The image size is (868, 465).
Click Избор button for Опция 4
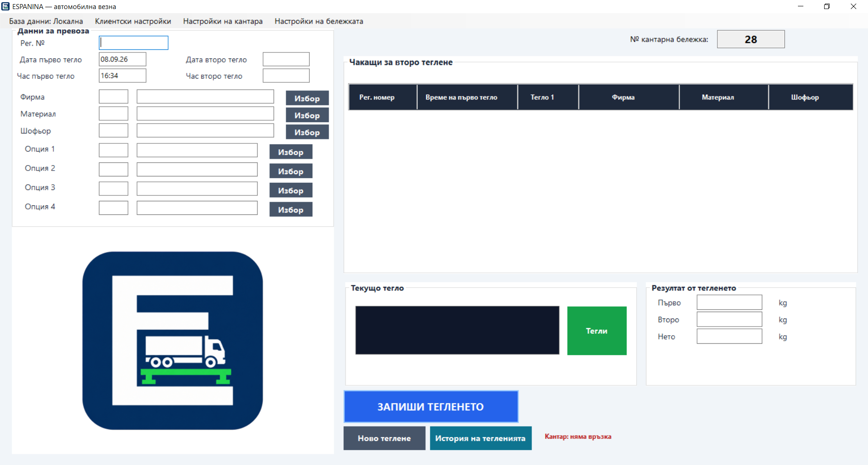291,209
